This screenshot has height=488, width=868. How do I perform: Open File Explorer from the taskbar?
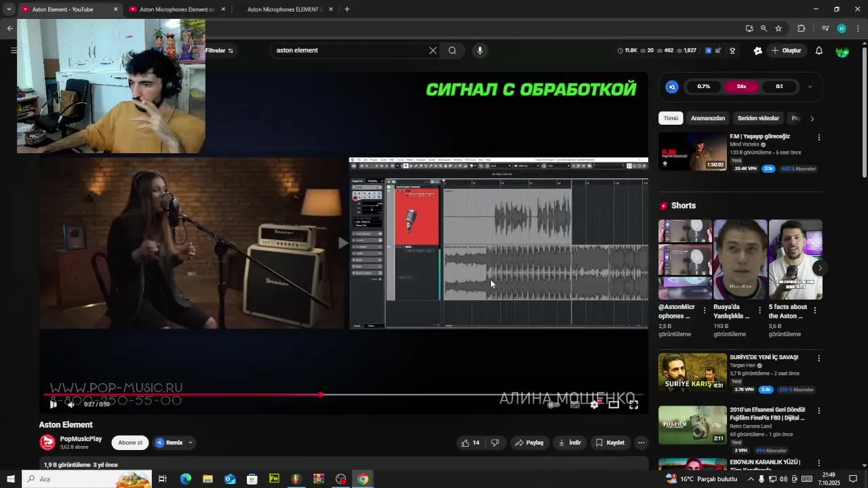click(208, 479)
